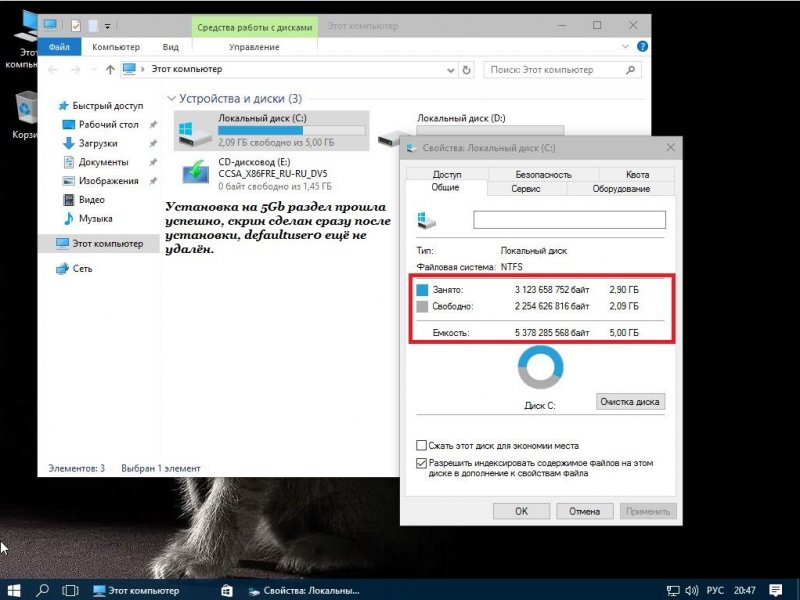800x600 pixels.
Task: Switch to 'Свойства: Локальны...' taskbar button
Action: pyautogui.click(x=304, y=590)
